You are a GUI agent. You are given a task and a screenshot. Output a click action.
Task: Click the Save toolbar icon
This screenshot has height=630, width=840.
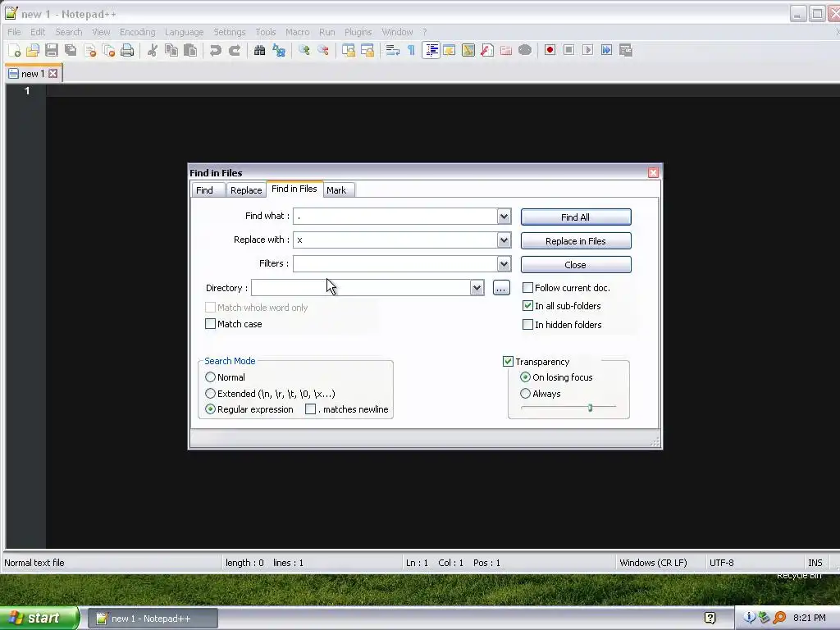(x=52, y=50)
